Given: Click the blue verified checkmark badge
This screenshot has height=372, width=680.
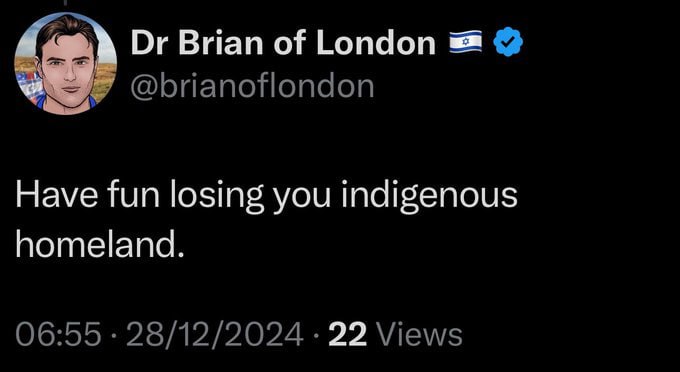Looking at the screenshot, I should click(x=508, y=42).
